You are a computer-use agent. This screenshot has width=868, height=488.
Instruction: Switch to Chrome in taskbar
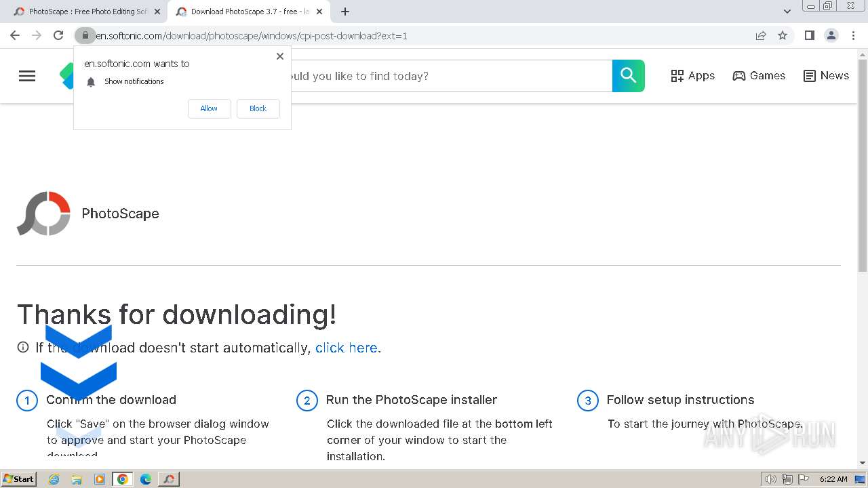coord(123,479)
